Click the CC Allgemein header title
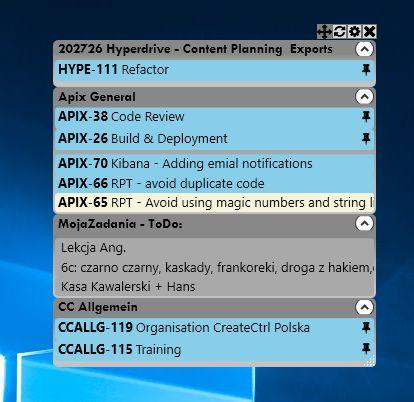The width and height of the screenshot is (414, 402). pos(98,307)
